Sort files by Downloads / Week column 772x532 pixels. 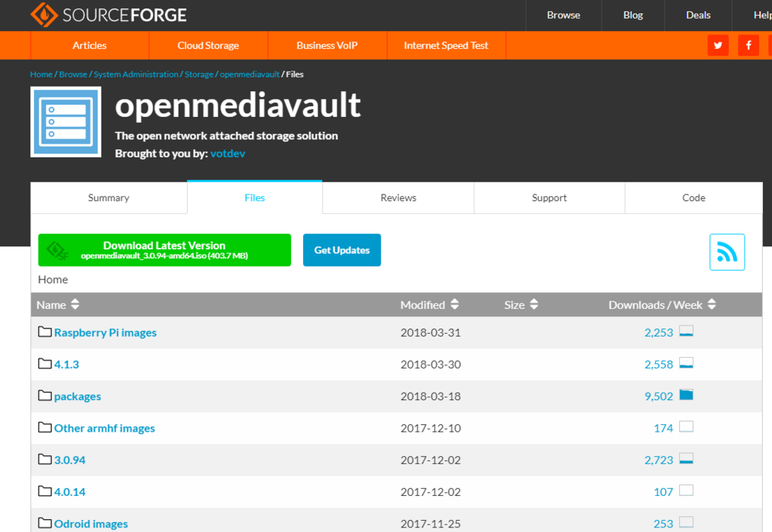(662, 304)
